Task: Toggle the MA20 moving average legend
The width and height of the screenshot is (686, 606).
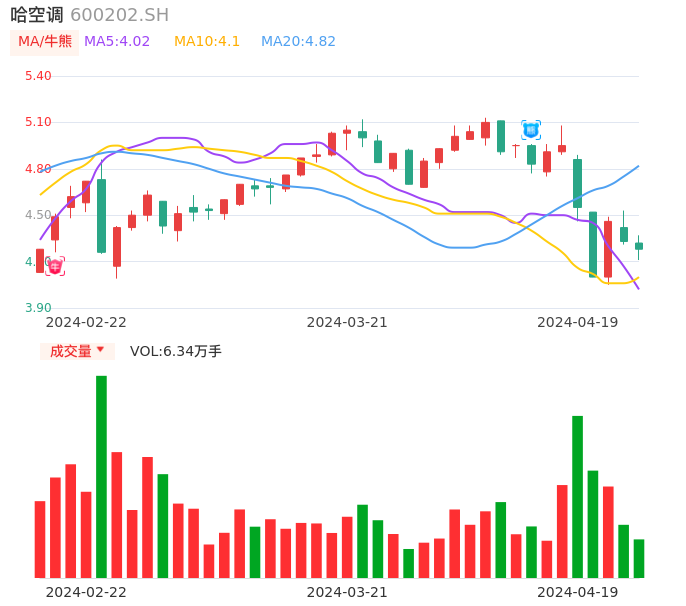Action: (298, 42)
